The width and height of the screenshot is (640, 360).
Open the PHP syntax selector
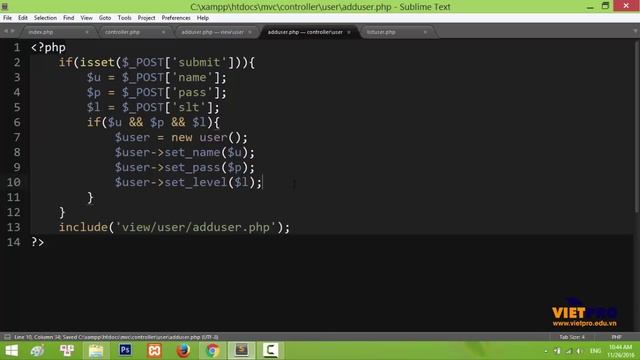(616, 337)
